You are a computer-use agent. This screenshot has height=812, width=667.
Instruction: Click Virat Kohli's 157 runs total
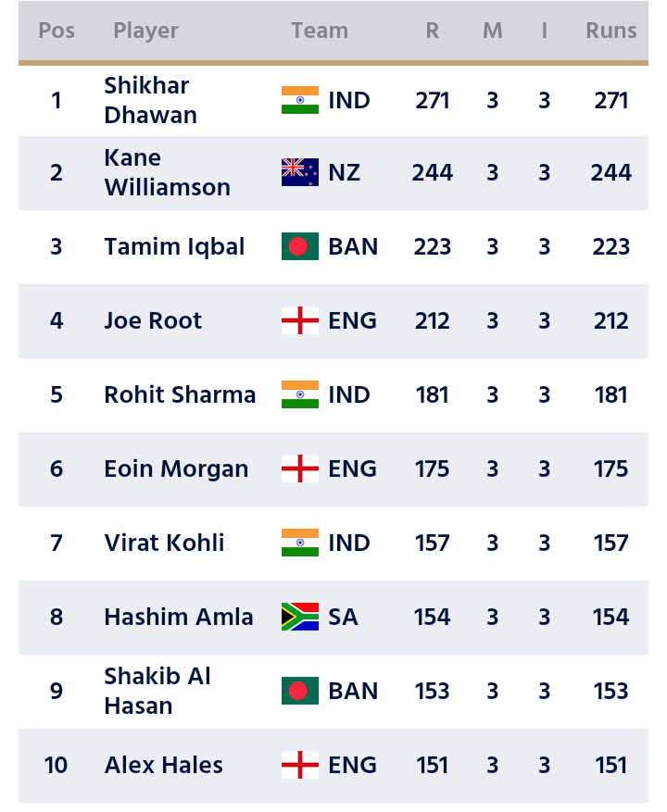[x=611, y=543]
